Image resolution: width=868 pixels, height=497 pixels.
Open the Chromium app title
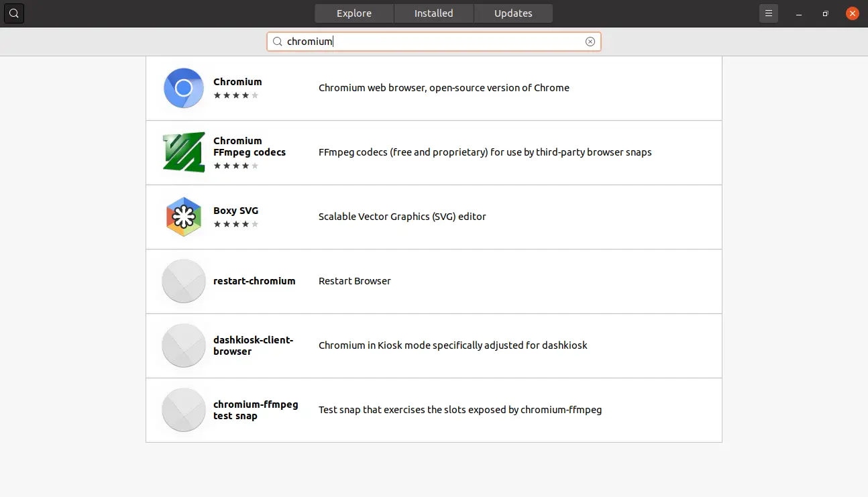tap(237, 82)
